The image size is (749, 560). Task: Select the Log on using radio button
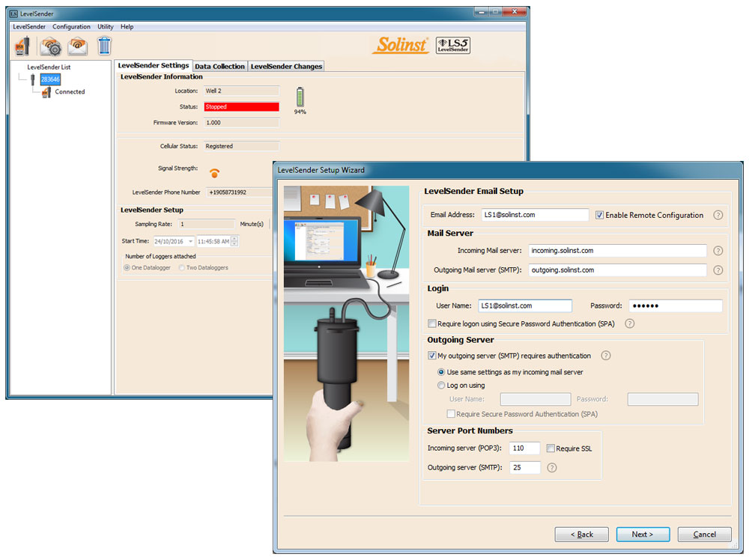point(443,386)
